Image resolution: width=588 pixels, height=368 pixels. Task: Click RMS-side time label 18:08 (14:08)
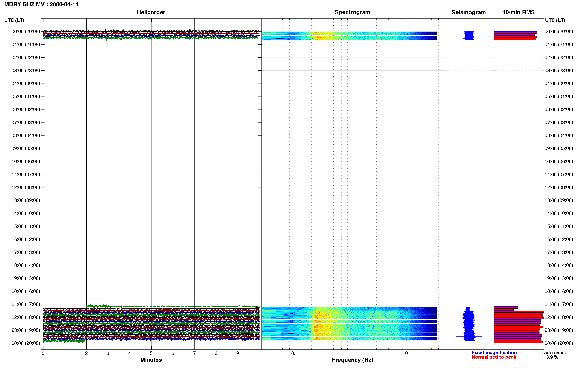point(559,265)
